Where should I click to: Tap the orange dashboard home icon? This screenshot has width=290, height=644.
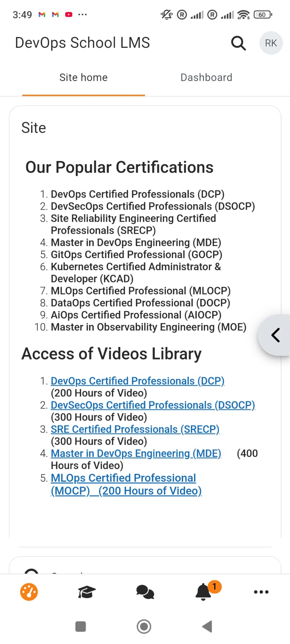click(x=29, y=592)
